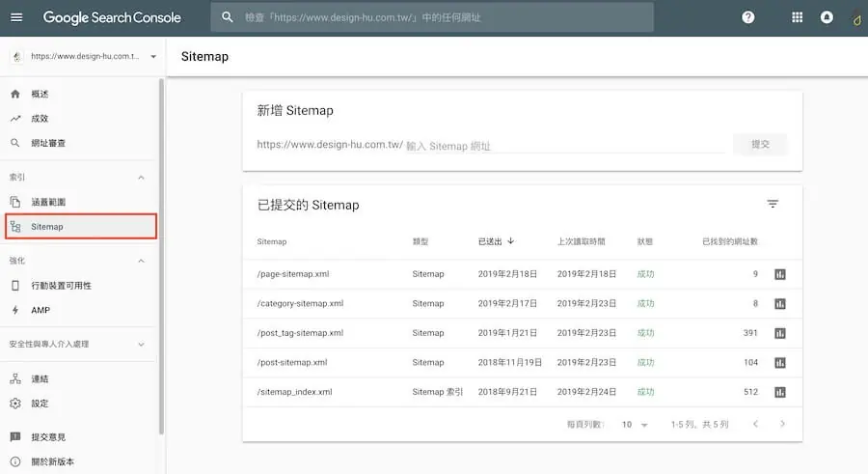Open the notifications bell icon
Viewport: 868px width, 474px height.
827,17
